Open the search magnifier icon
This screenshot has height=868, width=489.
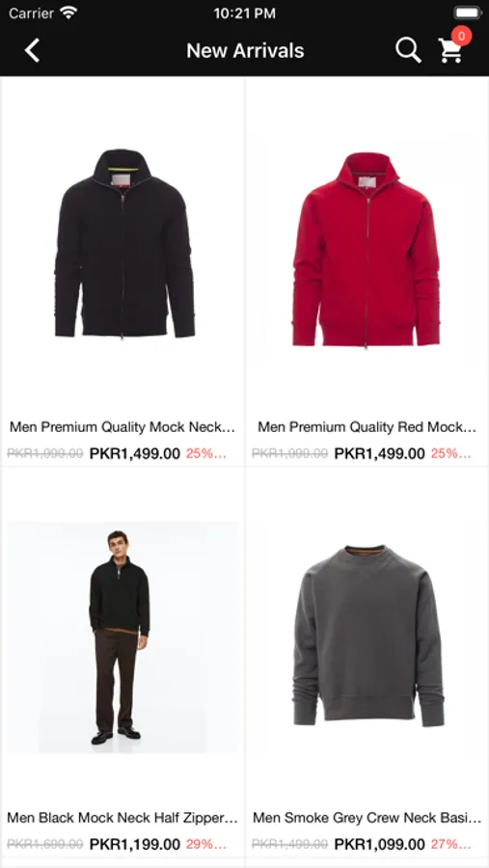(408, 50)
